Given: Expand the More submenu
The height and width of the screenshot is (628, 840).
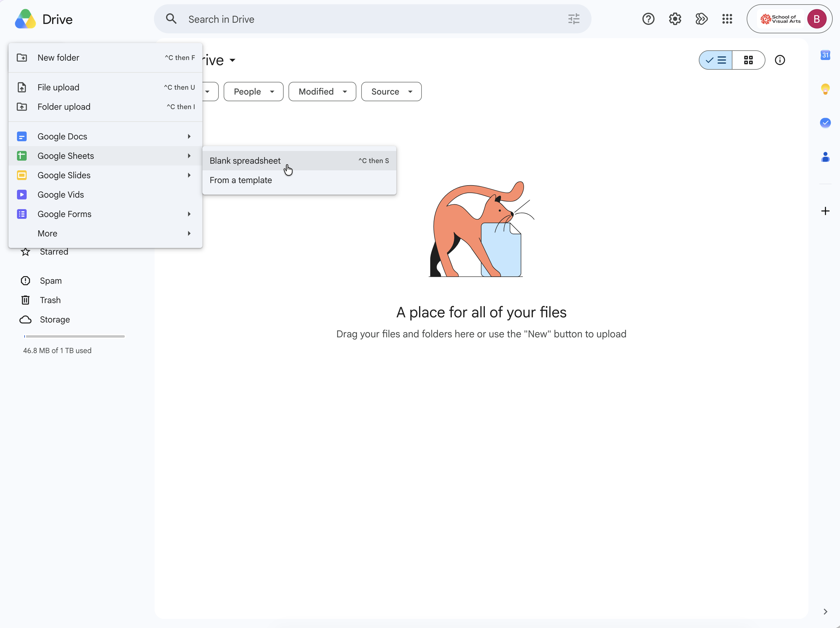Looking at the screenshot, I should pyautogui.click(x=105, y=233).
